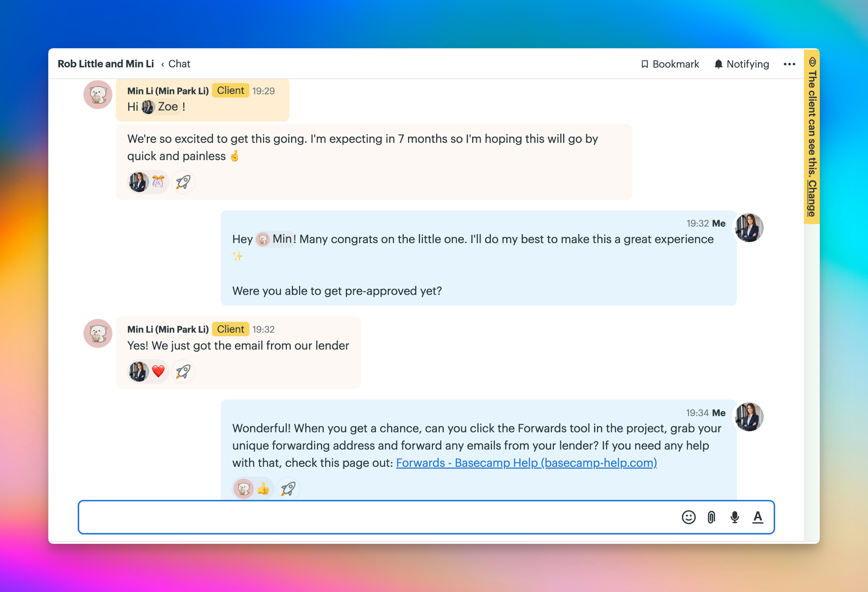Click booster avatar on lender message

click(x=138, y=372)
